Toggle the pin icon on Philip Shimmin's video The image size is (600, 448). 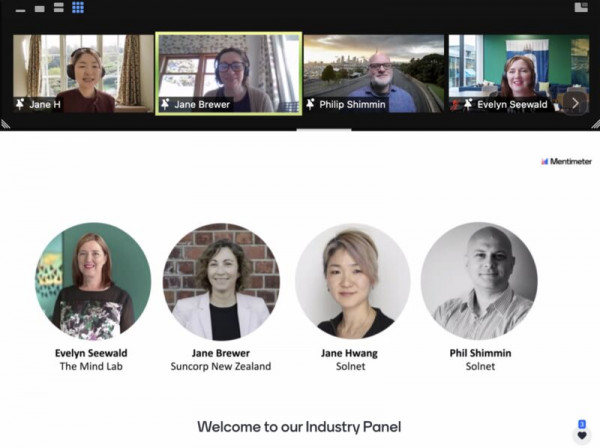pyautogui.click(x=310, y=104)
